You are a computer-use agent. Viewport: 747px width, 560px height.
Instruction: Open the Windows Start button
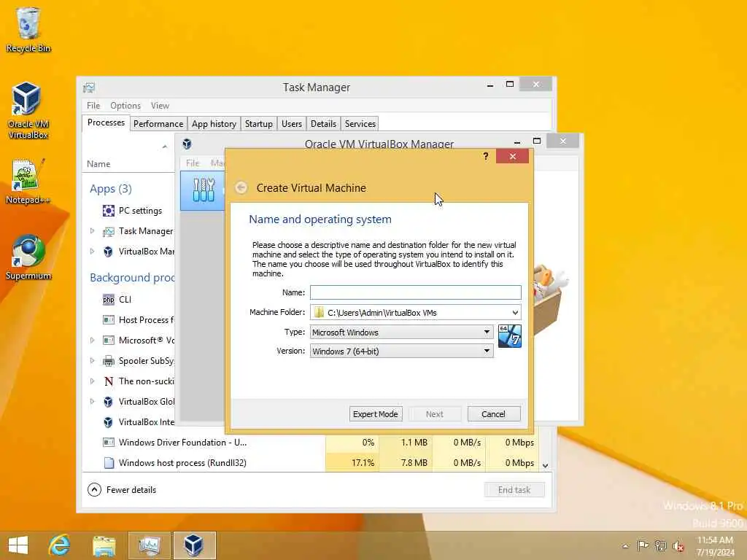tap(18, 545)
